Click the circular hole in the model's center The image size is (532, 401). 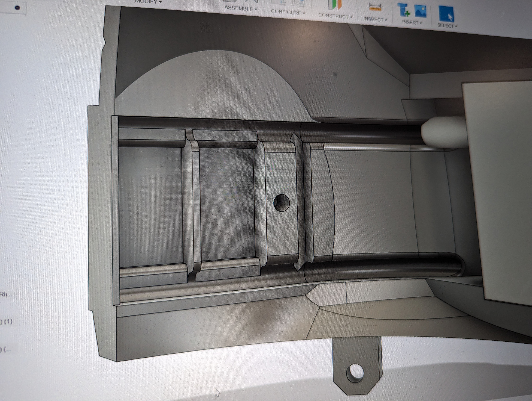point(281,203)
